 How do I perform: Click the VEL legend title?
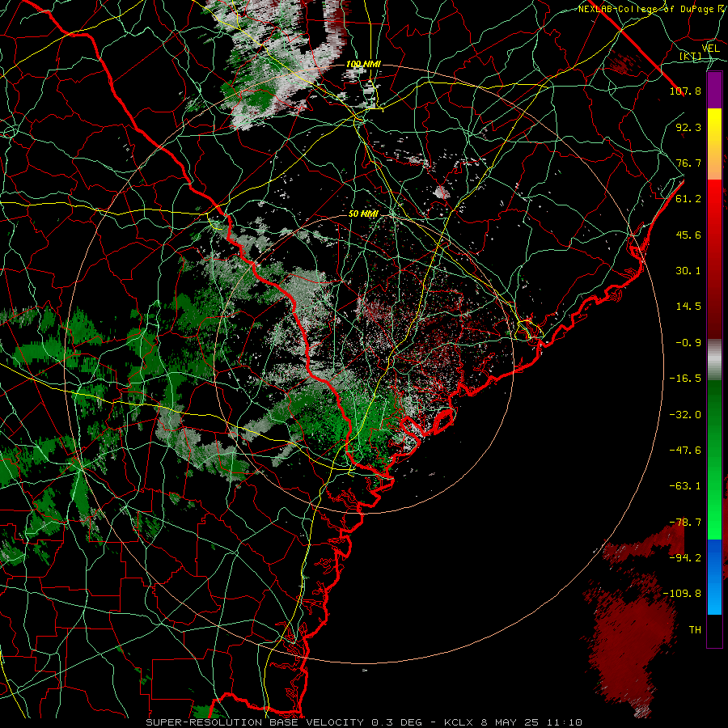(710, 49)
